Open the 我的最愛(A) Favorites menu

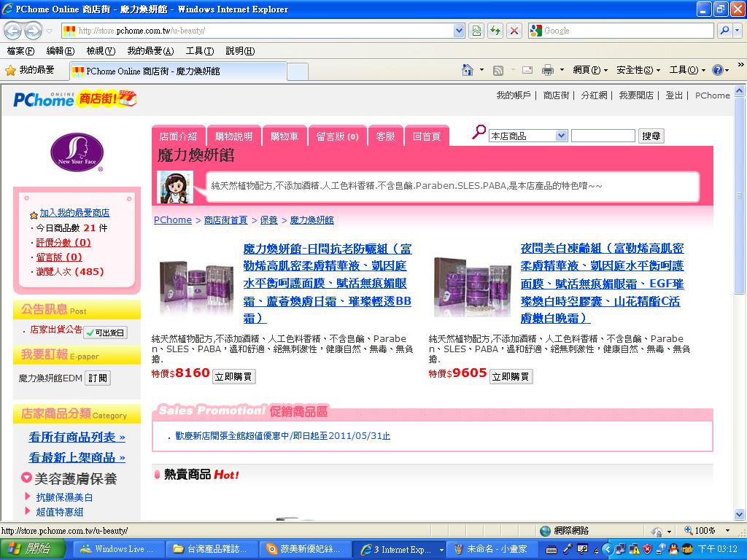(150, 51)
